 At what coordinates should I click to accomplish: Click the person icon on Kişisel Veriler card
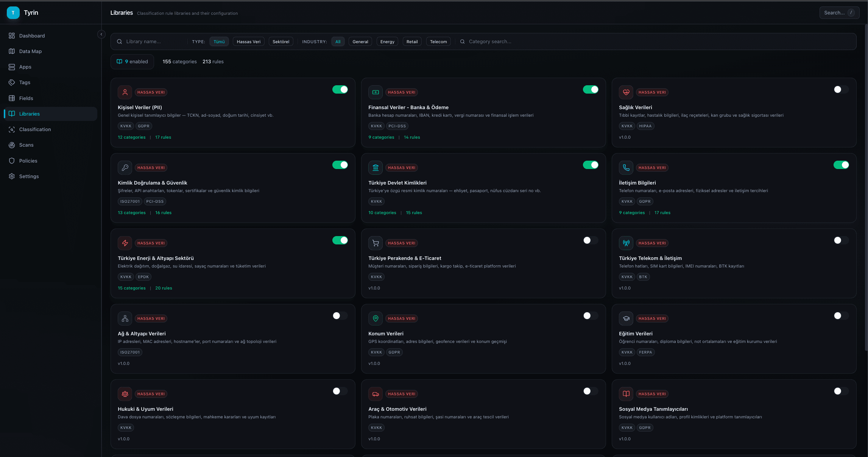tap(125, 92)
